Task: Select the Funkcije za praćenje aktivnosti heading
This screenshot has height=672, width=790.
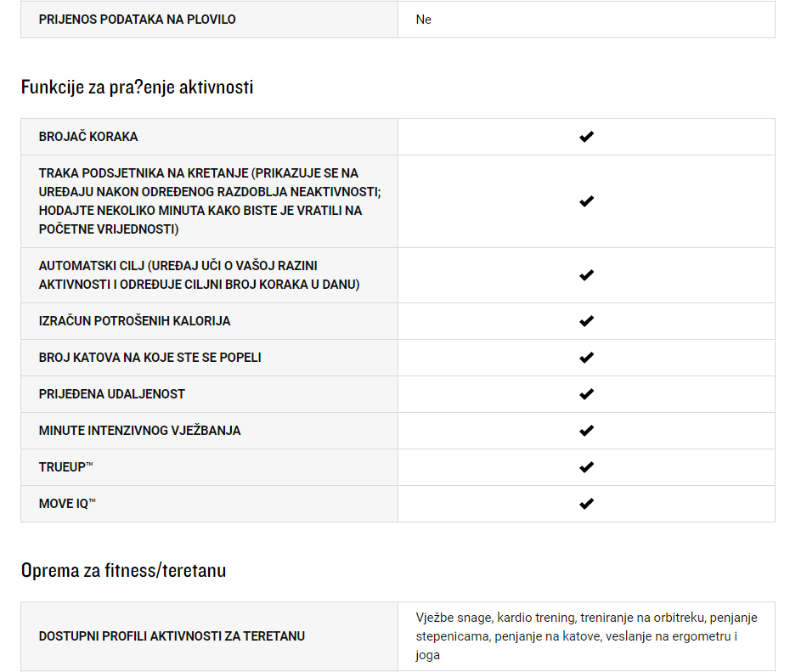Action: [x=137, y=88]
